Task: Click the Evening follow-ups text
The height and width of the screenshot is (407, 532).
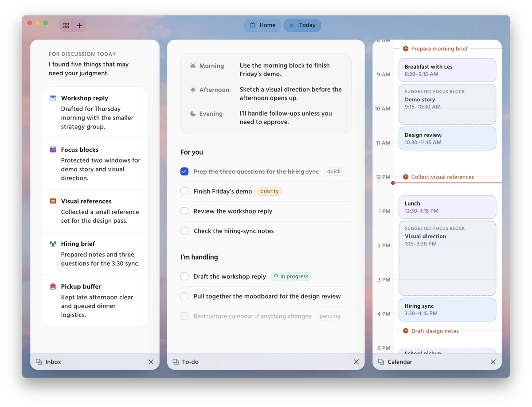Action: 286,117
